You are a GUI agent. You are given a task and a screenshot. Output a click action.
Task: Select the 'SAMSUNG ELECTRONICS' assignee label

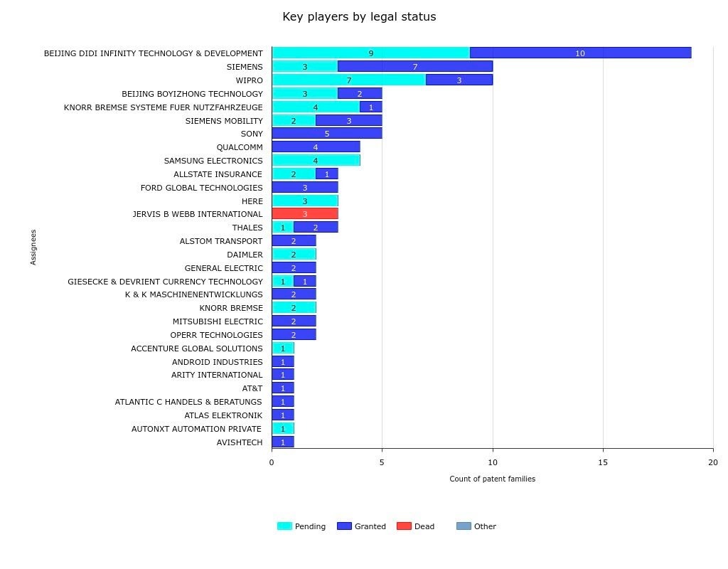pos(213,161)
